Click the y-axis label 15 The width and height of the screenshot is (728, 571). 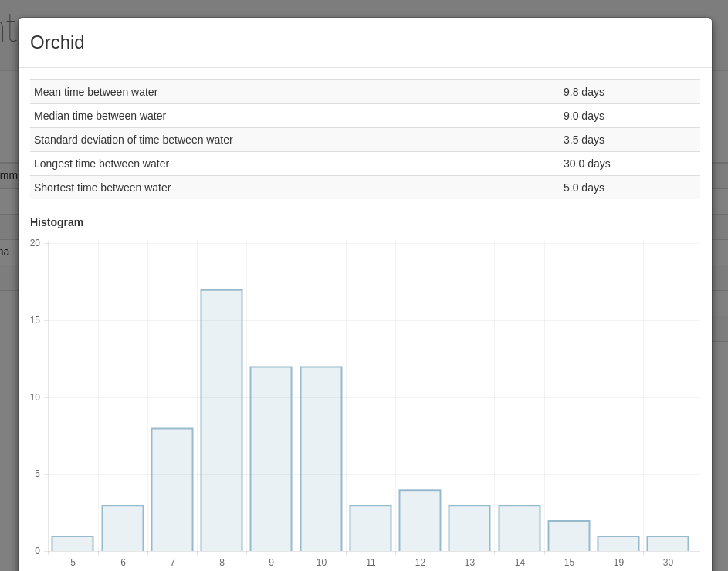tap(35, 320)
